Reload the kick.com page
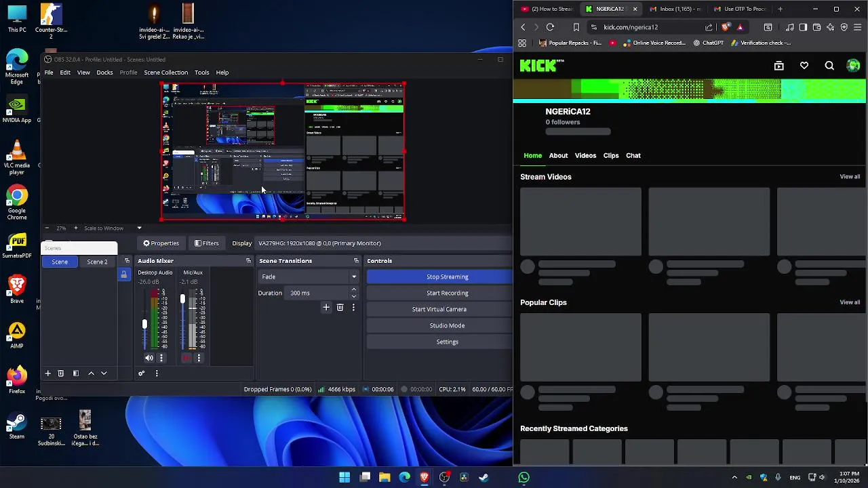Screen dimensions: 868x488 (550, 27)
